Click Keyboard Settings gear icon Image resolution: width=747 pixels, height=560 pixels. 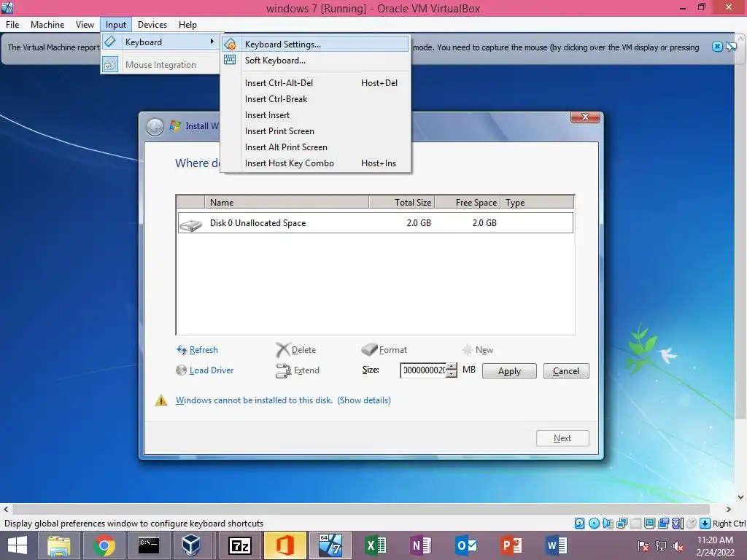click(x=230, y=44)
